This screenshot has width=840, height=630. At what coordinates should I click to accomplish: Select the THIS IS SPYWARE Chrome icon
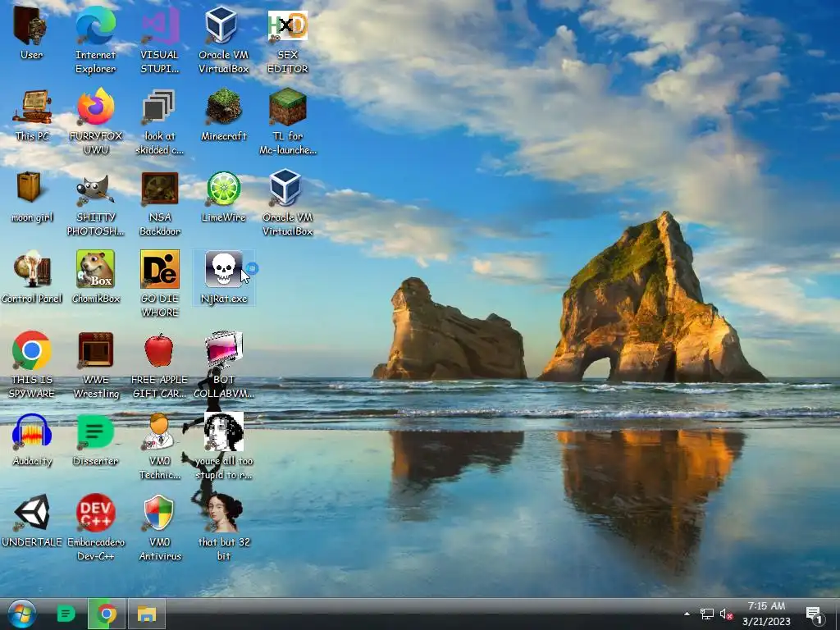[x=32, y=350]
